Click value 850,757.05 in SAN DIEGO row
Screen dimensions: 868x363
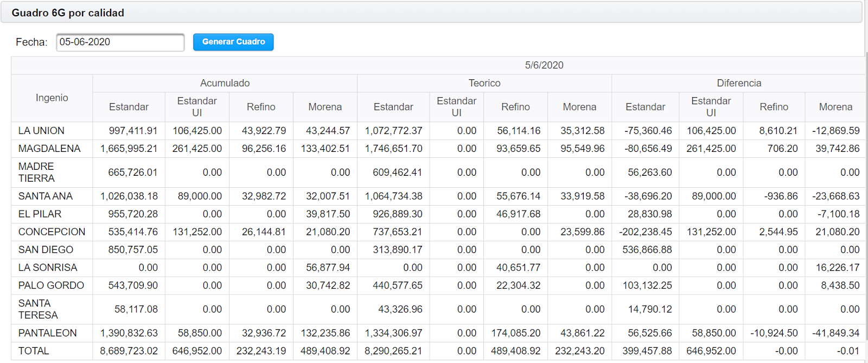pos(133,250)
